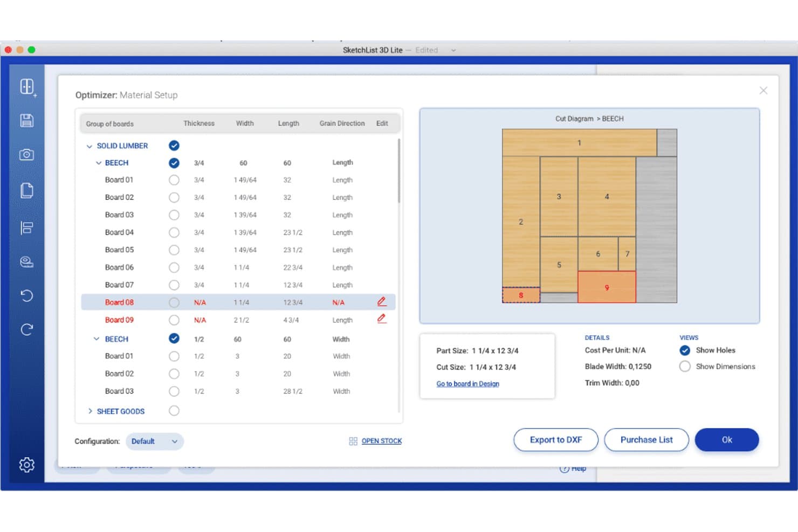This screenshot has height=532, width=798.
Task: Select radio for Board 08
Action: point(174,302)
